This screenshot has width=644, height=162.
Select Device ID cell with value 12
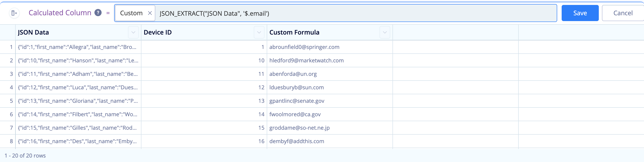click(x=204, y=88)
